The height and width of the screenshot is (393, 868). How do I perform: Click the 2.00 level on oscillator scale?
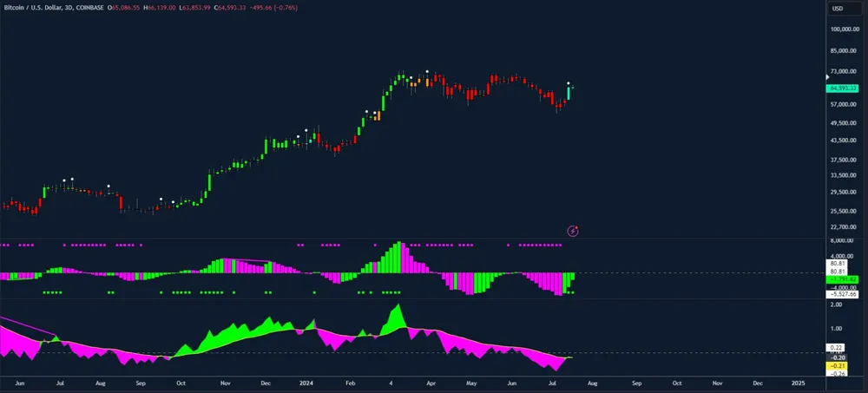click(x=836, y=305)
